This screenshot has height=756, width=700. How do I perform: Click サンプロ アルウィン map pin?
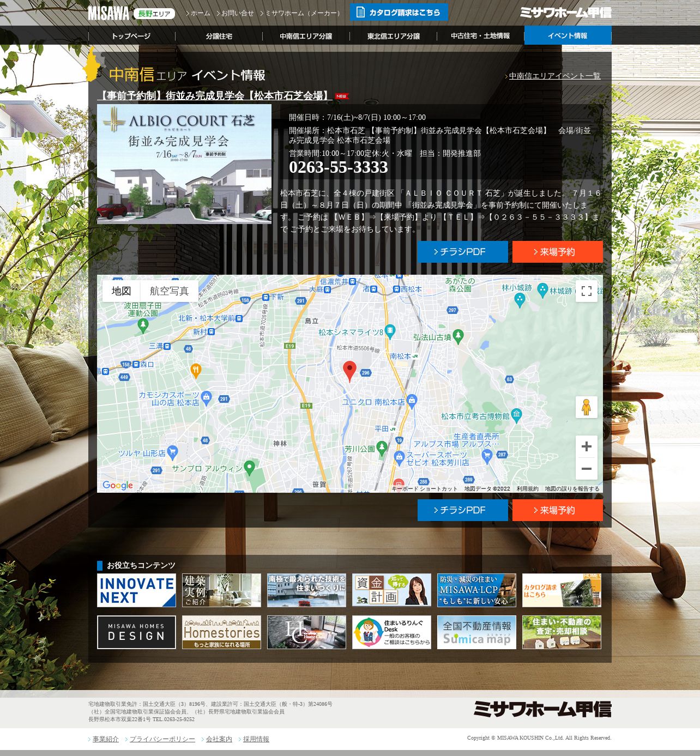pyautogui.click(x=249, y=467)
